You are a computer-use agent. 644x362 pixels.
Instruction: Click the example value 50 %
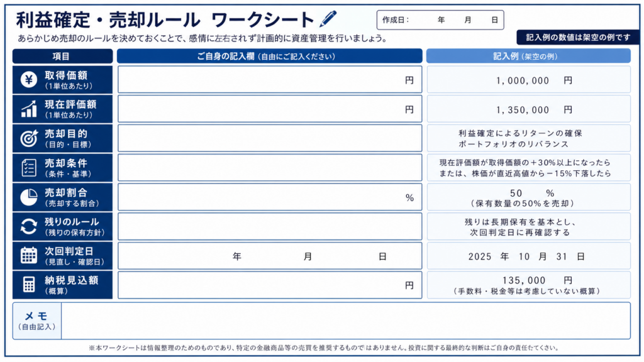click(532, 194)
